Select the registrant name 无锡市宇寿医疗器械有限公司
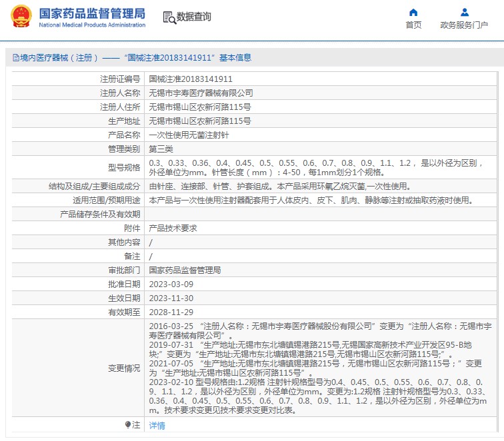 (201, 93)
